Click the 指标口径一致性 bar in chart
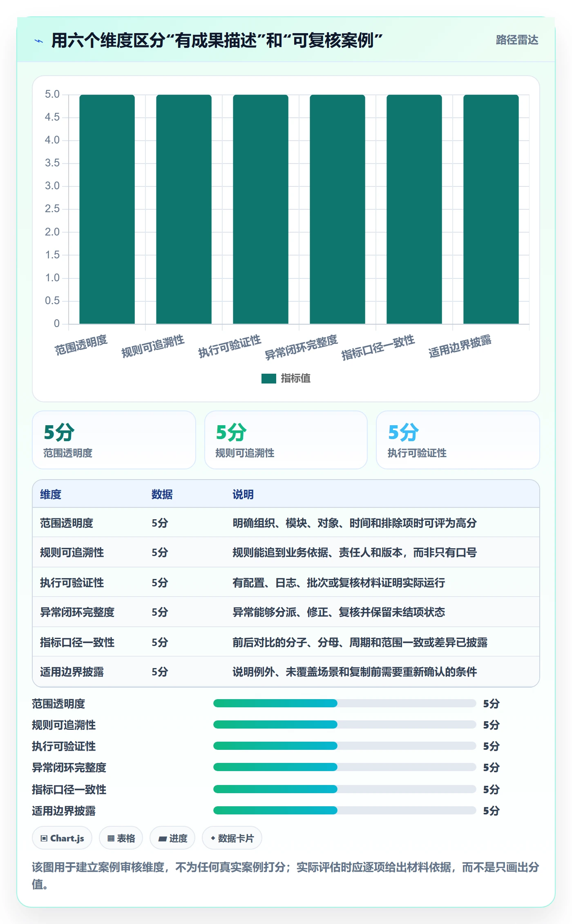 pyautogui.click(x=414, y=209)
